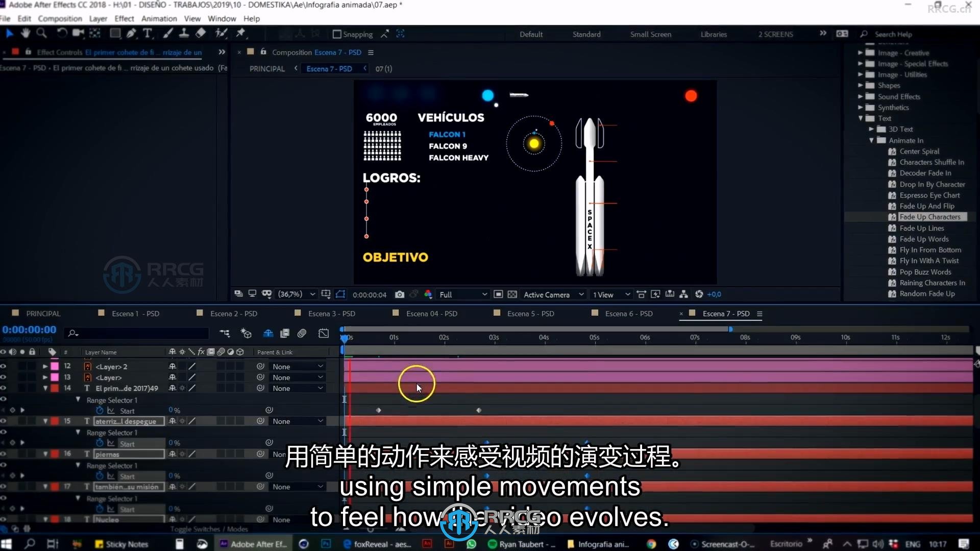This screenshot has height=551, width=980.
Task: Select the Unified Camera tool
Action: [78, 34]
